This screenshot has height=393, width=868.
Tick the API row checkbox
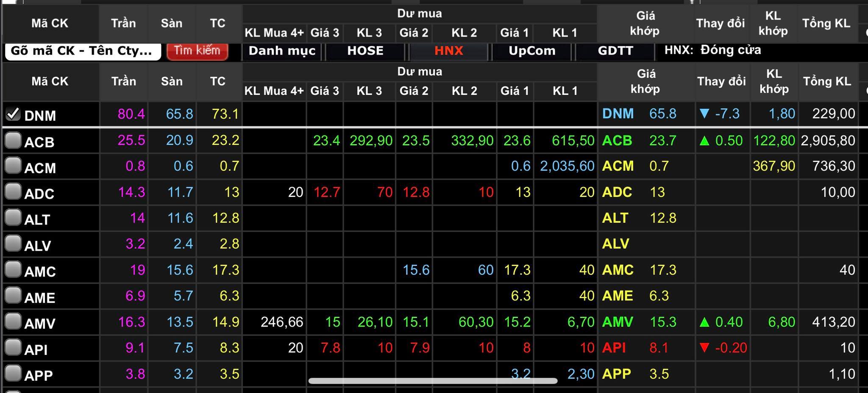coord(13,348)
